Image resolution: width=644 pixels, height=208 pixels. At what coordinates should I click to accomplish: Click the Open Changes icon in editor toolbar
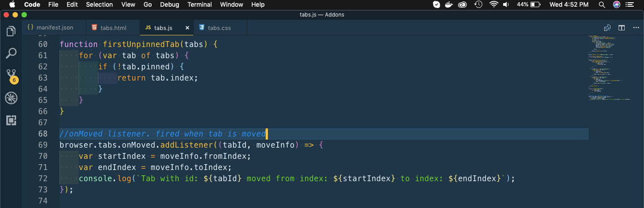(x=607, y=28)
